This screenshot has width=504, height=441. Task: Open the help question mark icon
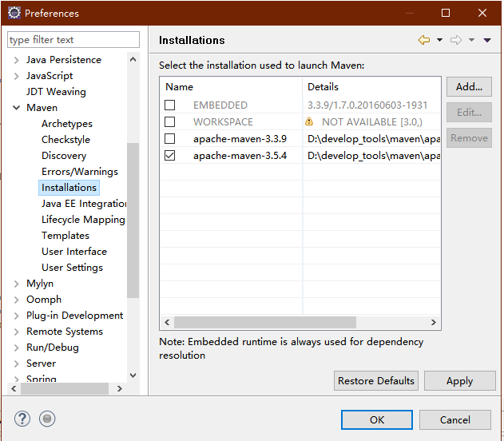pyautogui.click(x=22, y=419)
